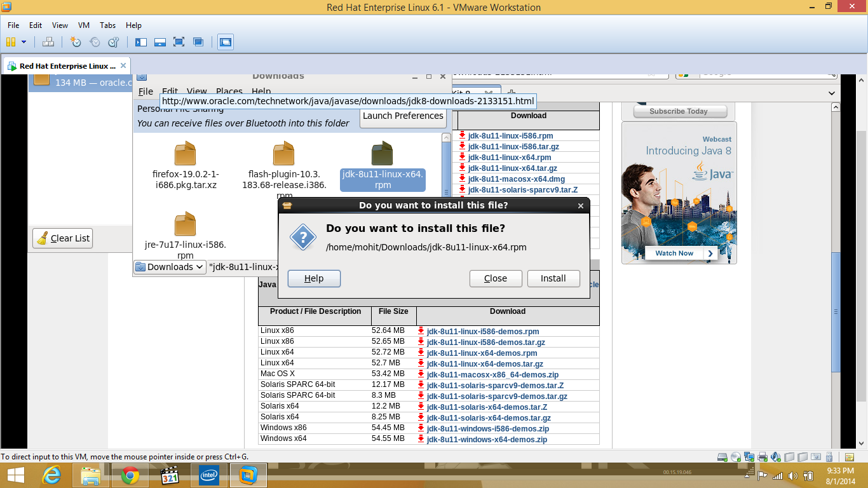
Task: Open the Downloads location dropdown
Action: pyautogui.click(x=170, y=267)
